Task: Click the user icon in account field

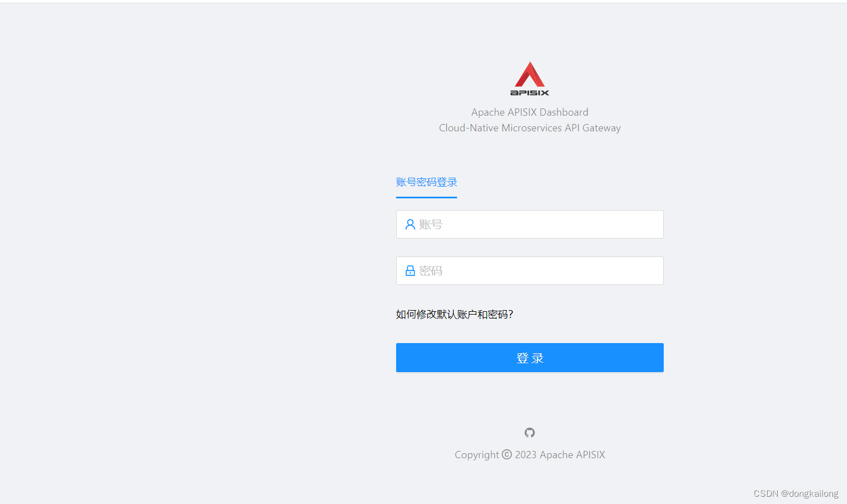Action: click(410, 225)
